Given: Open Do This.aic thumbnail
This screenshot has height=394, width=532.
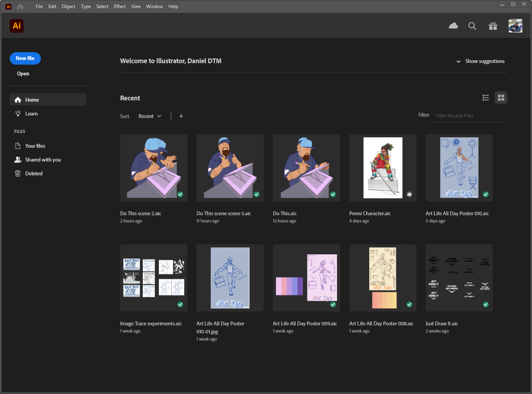Looking at the screenshot, I should point(306,168).
